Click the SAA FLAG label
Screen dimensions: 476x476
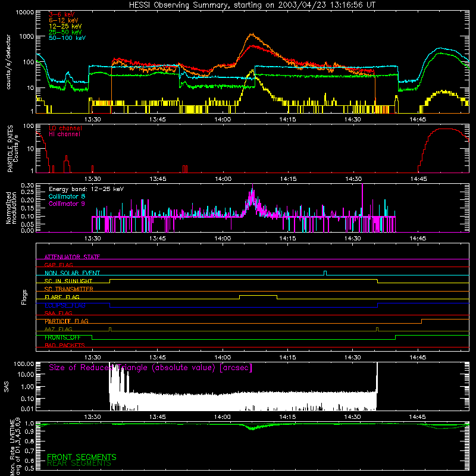(58, 313)
